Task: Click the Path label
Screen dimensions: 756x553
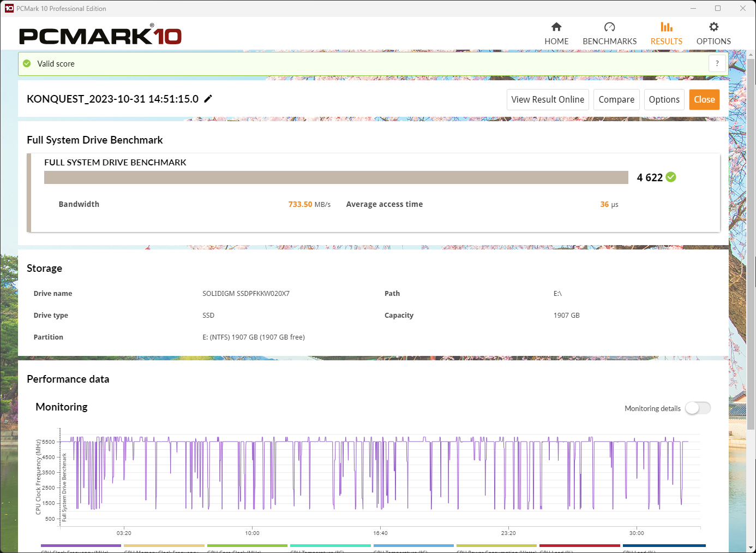Action: 392,293
